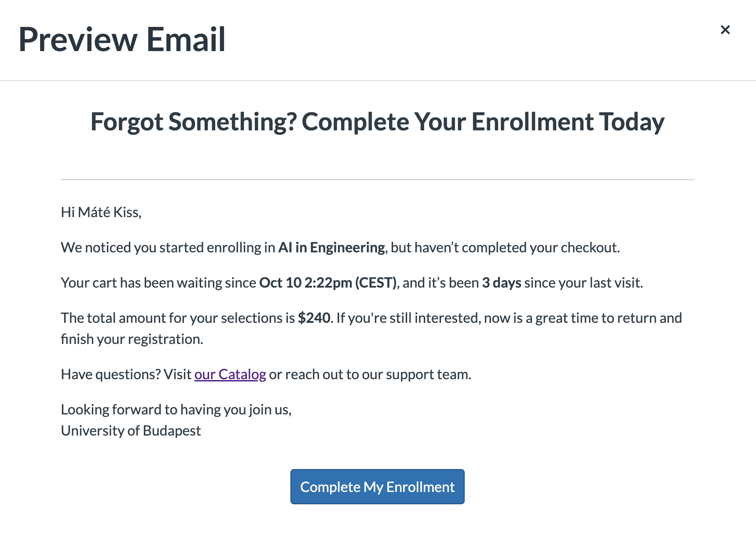
Task: Click the phrase "since your last visit"
Action: pos(583,283)
